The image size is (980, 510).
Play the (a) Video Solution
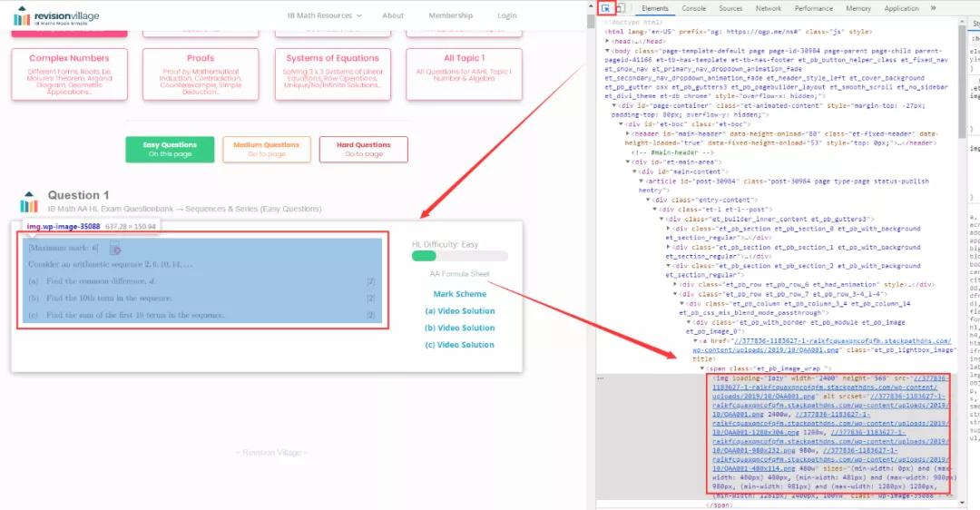(459, 310)
